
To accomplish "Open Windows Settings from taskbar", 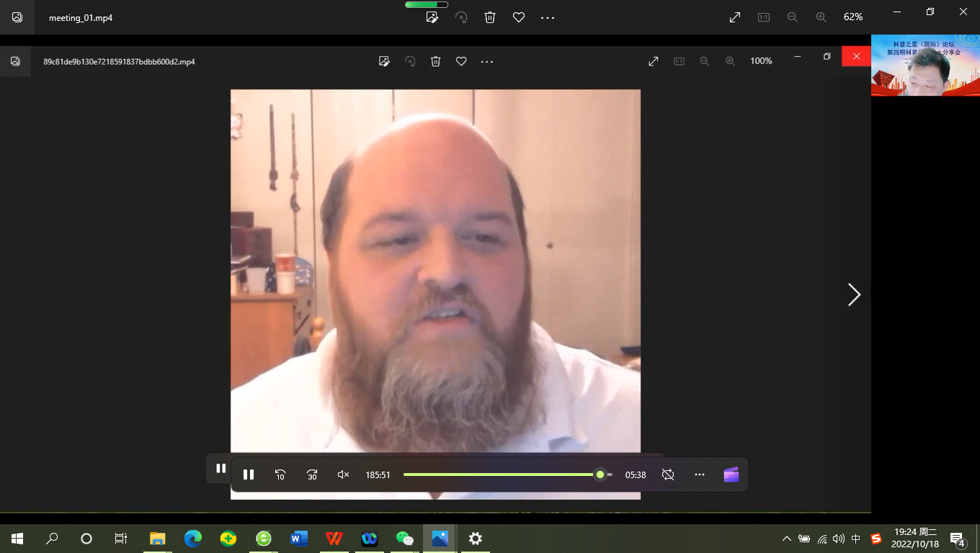I will coord(476,539).
